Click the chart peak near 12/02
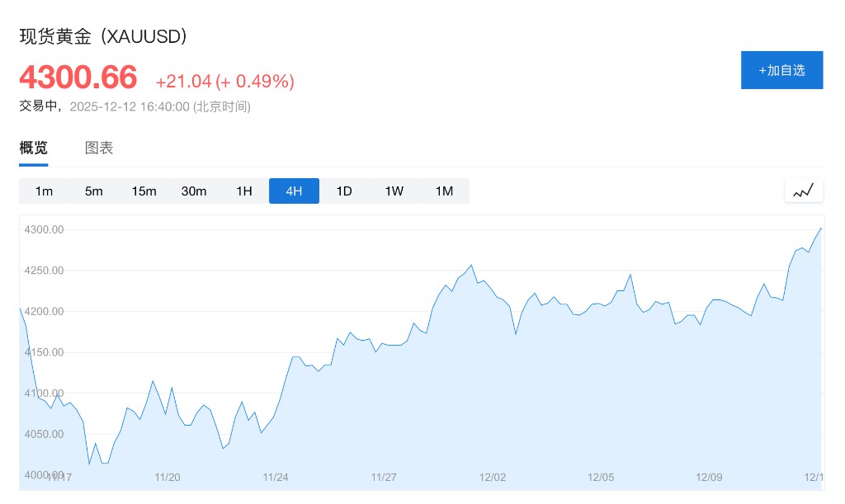The image size is (845, 504). click(471, 266)
